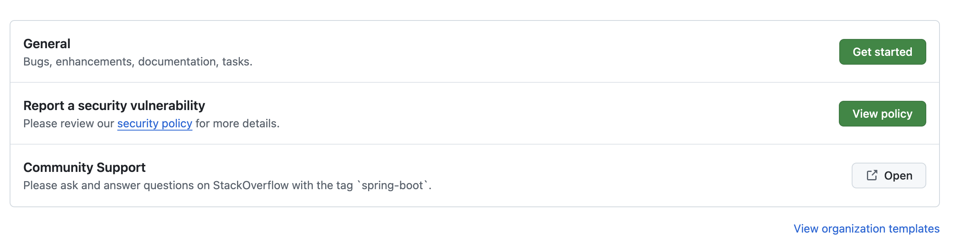Click the 'Please review our' text

69,123
